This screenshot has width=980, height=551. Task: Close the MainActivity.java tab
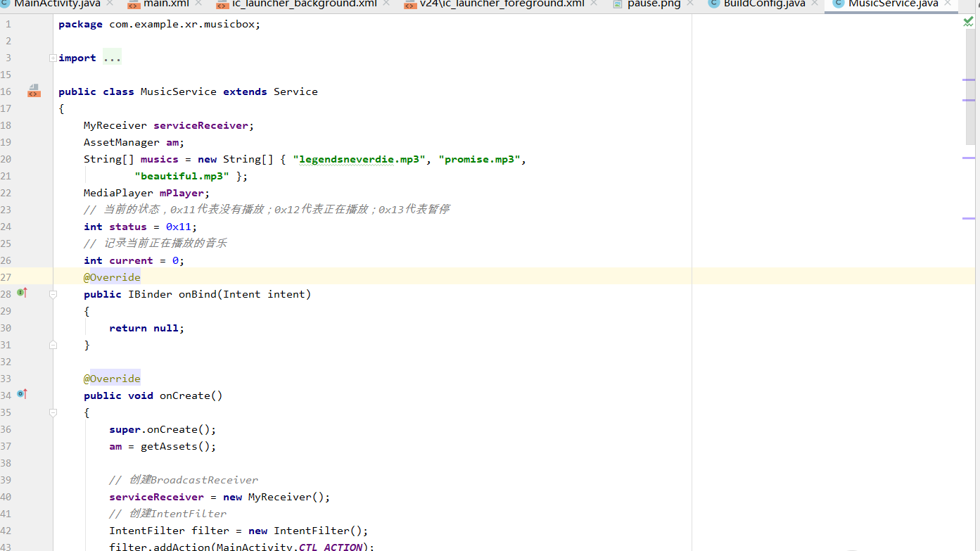(110, 4)
